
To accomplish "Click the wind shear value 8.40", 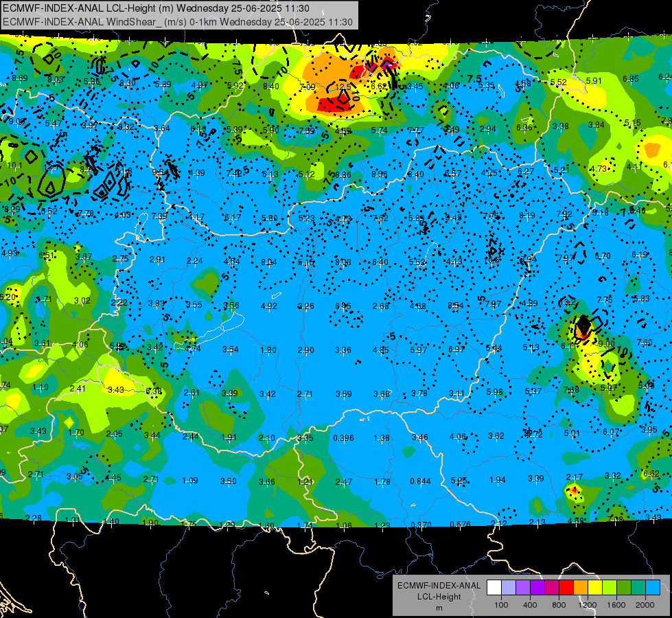I will point(271,87).
